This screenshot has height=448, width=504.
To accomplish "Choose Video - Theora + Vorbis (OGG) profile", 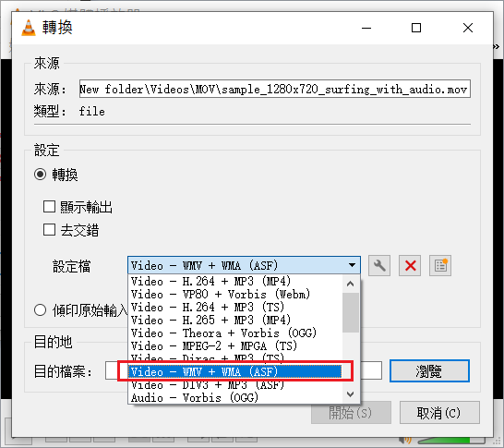I will tap(235, 333).
